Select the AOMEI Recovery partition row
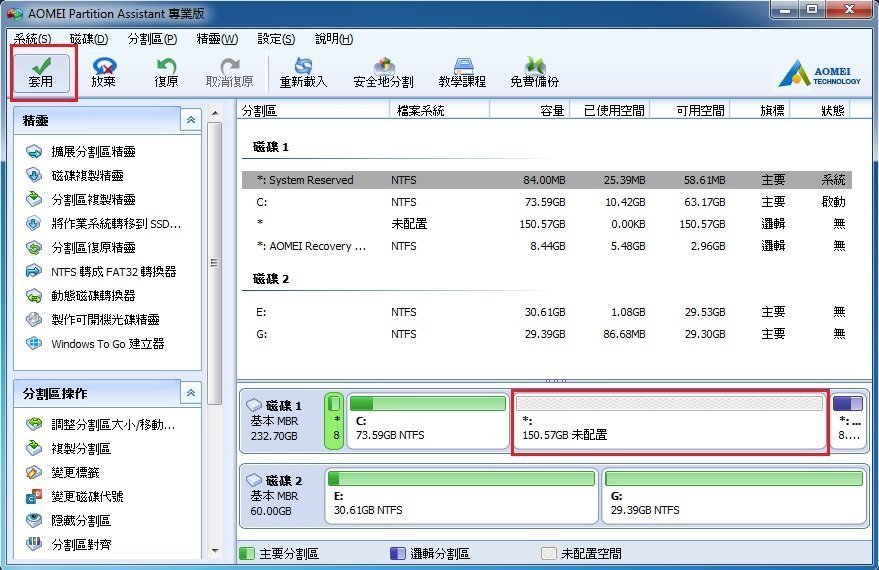 coord(547,246)
